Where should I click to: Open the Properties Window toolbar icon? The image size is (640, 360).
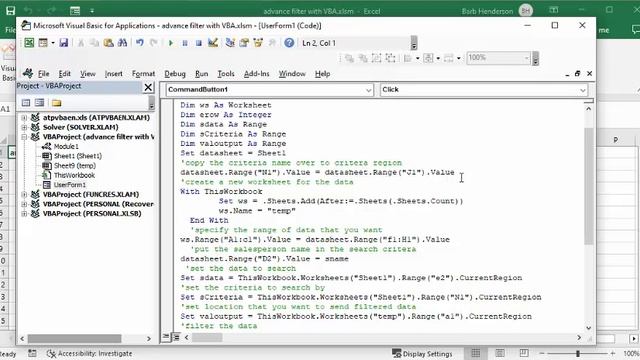[x=244, y=42]
